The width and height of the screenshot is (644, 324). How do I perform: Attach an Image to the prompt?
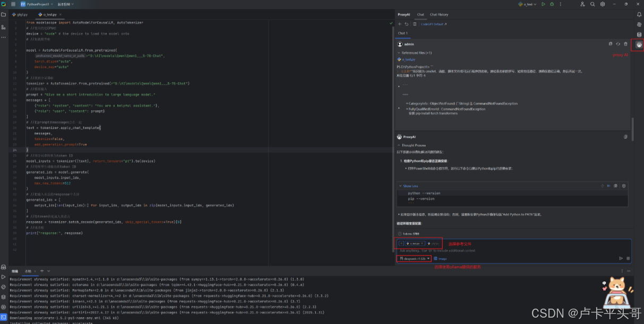pyautogui.click(x=440, y=259)
